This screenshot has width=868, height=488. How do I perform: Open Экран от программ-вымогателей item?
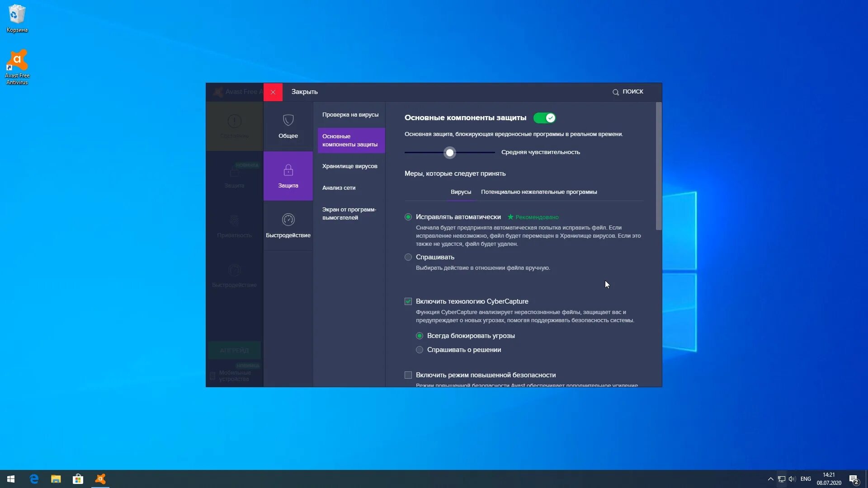[349, 214]
